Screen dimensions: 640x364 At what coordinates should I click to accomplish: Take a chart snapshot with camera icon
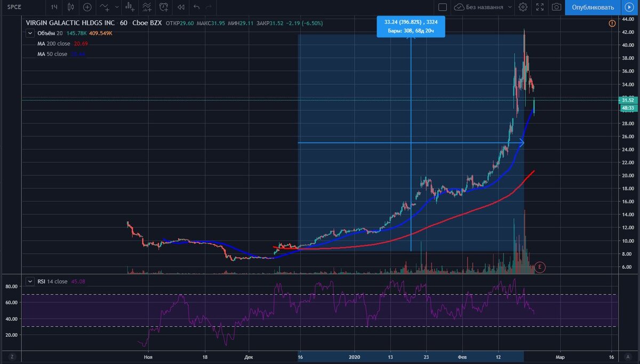pyautogui.click(x=556, y=7)
